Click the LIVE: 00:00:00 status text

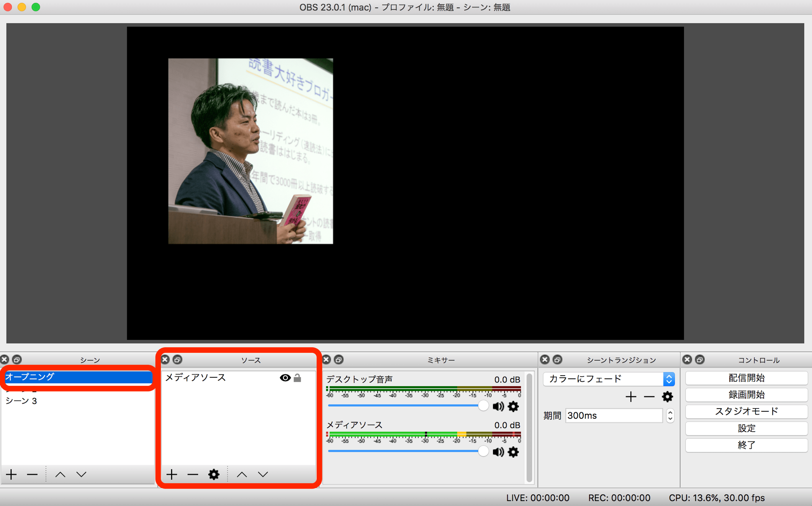click(x=538, y=498)
